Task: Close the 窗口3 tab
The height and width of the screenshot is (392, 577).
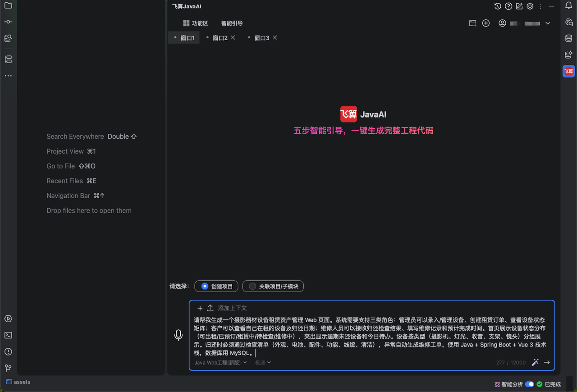Action: coord(275,37)
